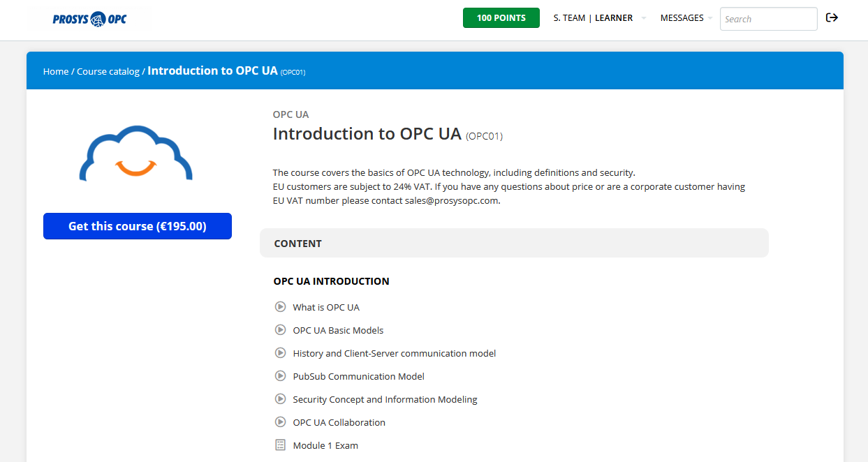Click in the Search input field
The width and height of the screenshot is (868, 462).
768,19
